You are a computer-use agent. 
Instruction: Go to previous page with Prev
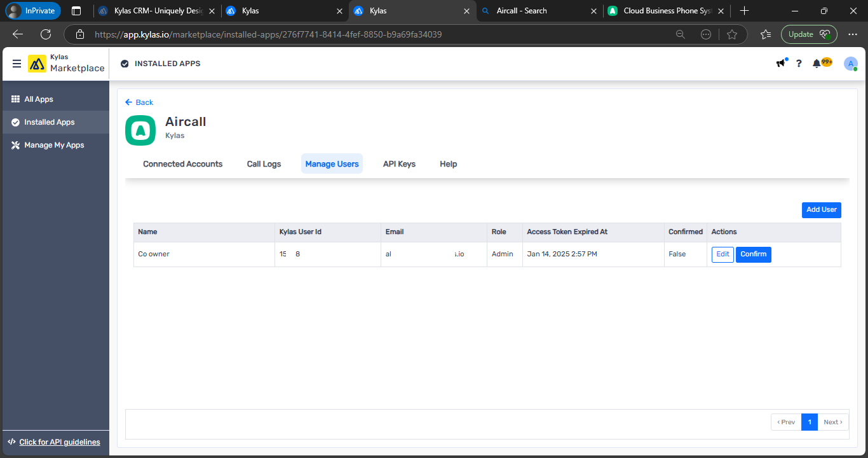[x=786, y=422]
